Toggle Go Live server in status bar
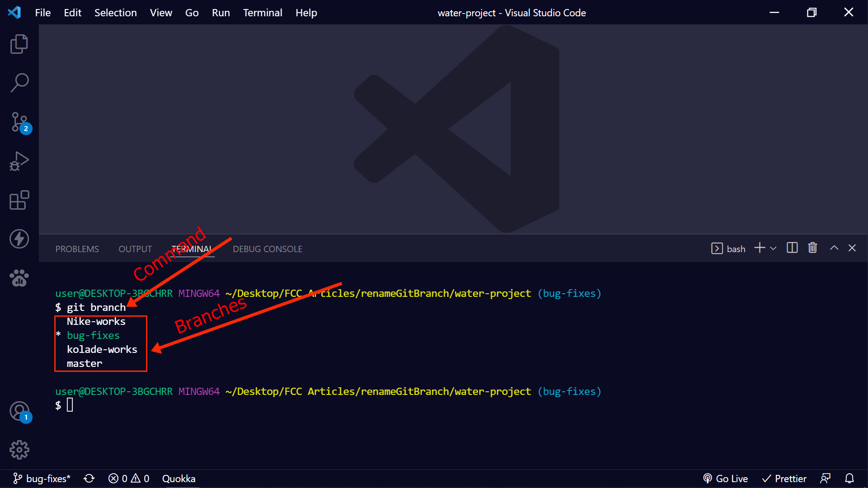Viewport: 868px width, 488px height. pyautogui.click(x=726, y=479)
